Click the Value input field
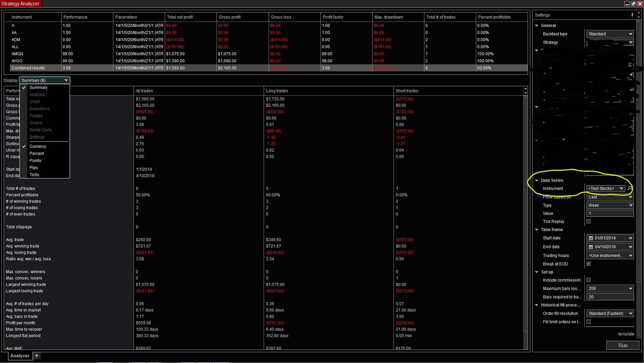This screenshot has height=363, width=644. click(x=610, y=213)
